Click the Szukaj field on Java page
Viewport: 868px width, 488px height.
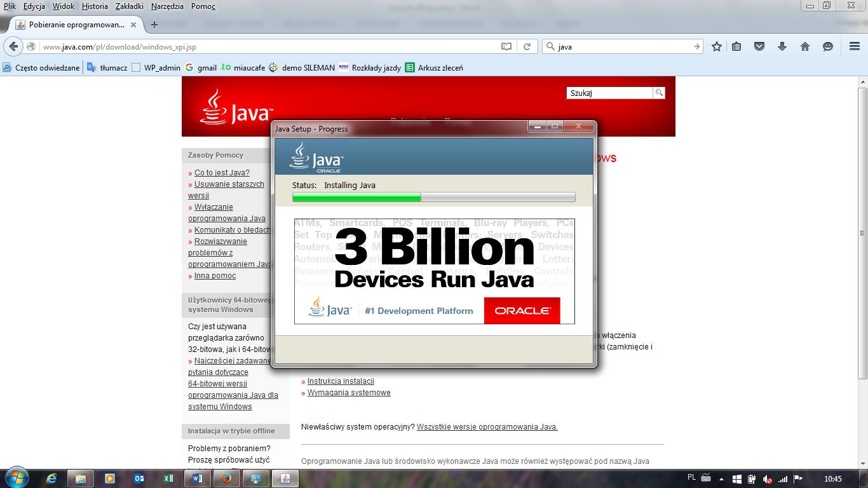pyautogui.click(x=609, y=93)
